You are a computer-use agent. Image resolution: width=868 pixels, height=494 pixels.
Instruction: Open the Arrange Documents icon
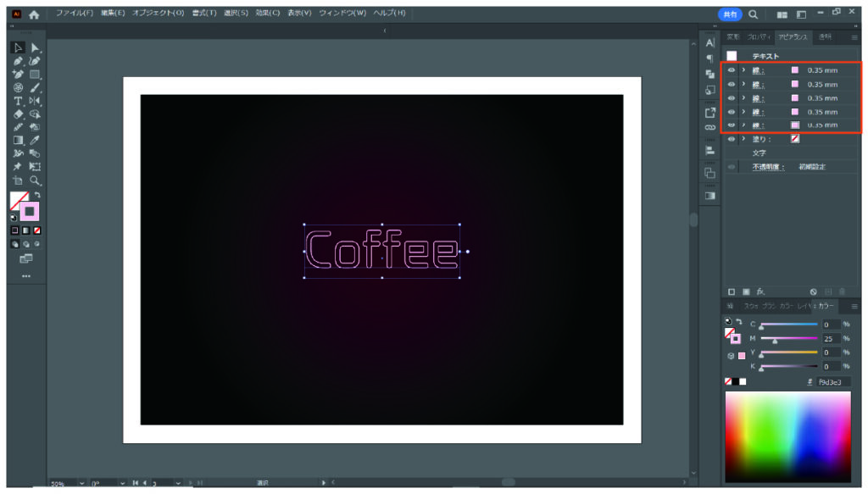click(782, 14)
